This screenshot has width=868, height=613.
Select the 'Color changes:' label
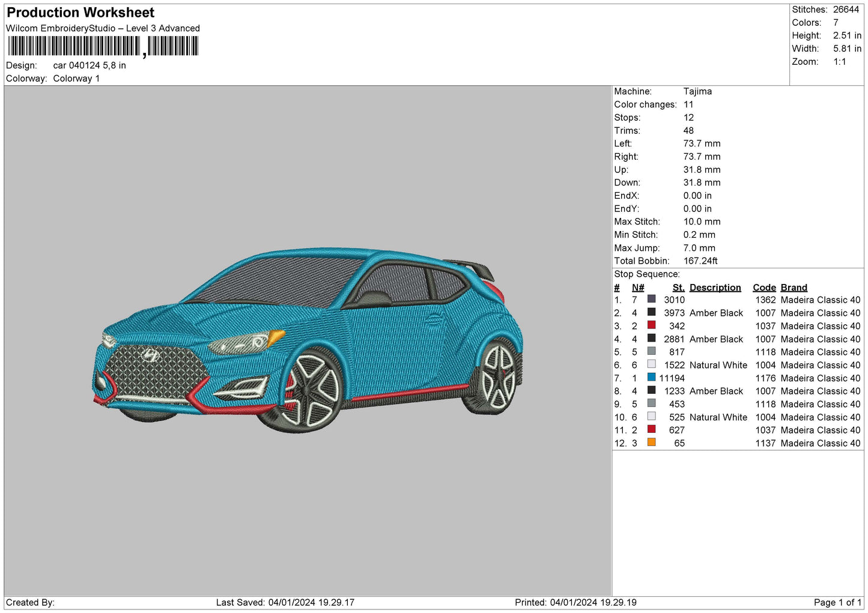pos(645,104)
